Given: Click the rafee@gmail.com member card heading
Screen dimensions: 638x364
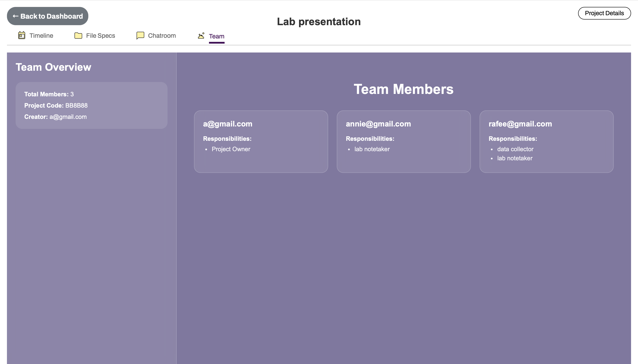Looking at the screenshot, I should click(520, 124).
